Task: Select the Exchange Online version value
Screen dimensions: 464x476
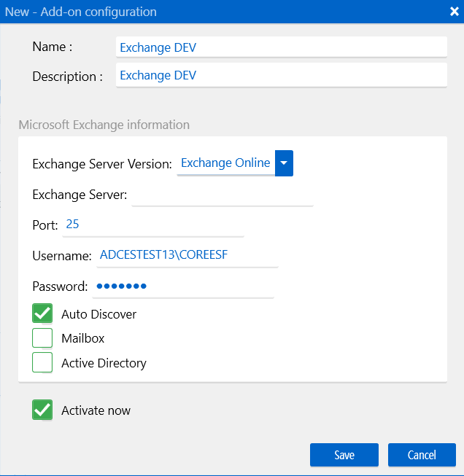Action: [x=225, y=163]
